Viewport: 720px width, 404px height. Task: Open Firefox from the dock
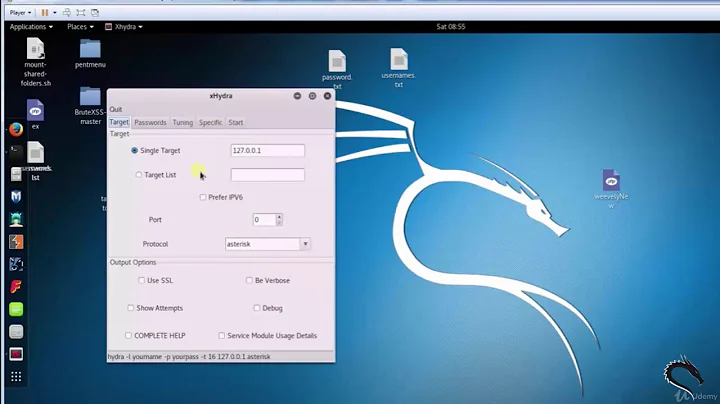coord(16,129)
